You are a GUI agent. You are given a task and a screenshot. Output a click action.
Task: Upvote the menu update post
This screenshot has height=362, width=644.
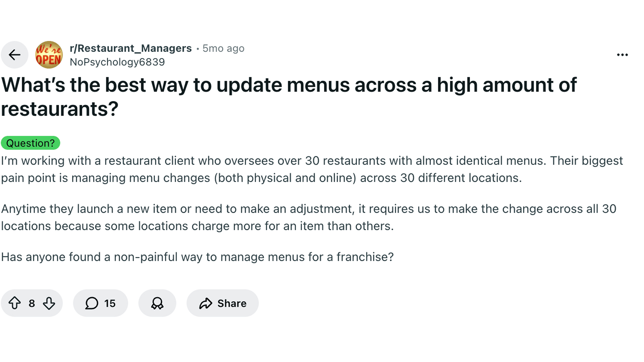(x=14, y=303)
